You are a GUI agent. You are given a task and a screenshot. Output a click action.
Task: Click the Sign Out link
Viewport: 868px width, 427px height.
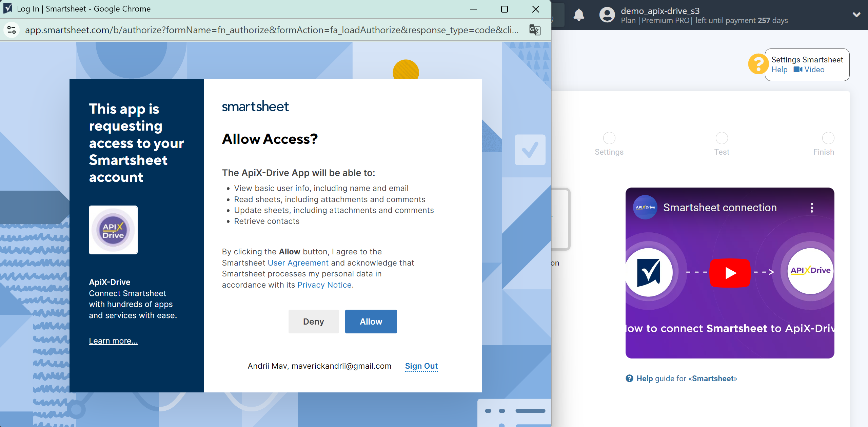(x=421, y=366)
